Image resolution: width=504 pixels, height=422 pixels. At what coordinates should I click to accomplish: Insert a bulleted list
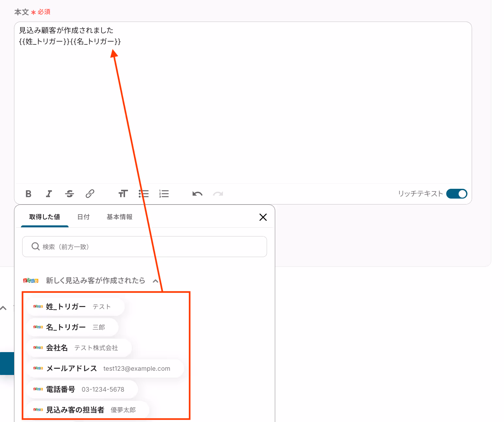point(144,194)
